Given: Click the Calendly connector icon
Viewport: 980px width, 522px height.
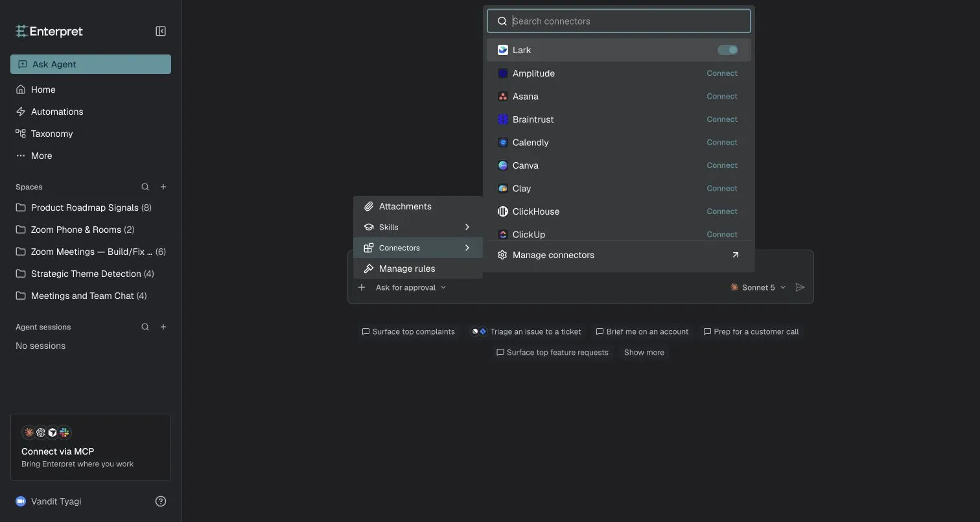Looking at the screenshot, I should coord(502,142).
